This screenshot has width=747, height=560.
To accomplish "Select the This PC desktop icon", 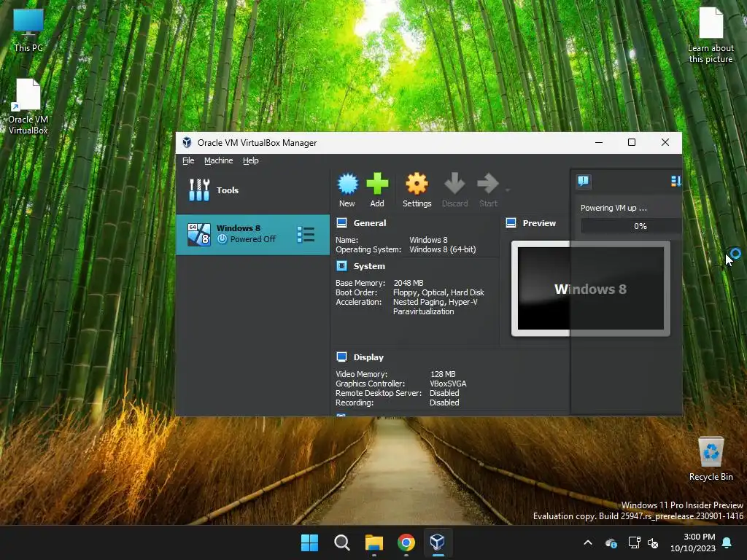I will tap(28, 30).
